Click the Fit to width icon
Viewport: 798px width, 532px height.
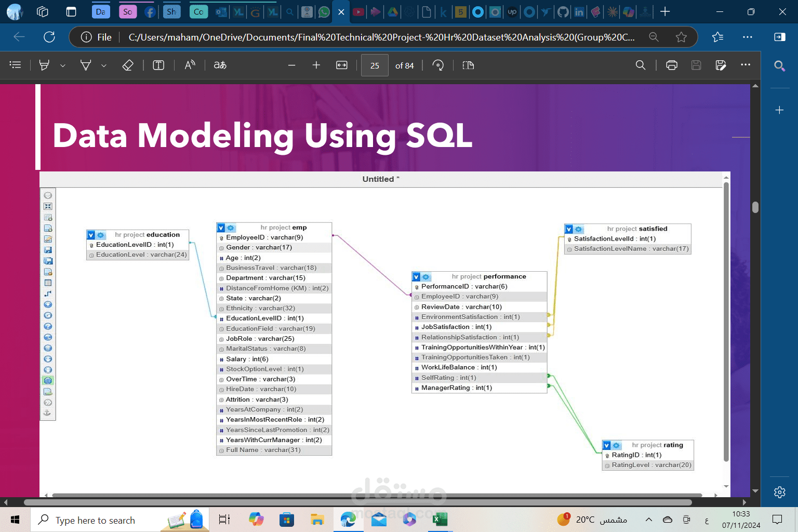pyautogui.click(x=342, y=65)
